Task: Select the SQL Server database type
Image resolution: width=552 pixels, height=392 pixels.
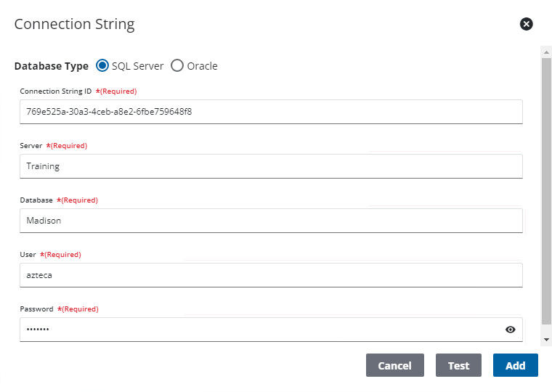Action: (102, 66)
